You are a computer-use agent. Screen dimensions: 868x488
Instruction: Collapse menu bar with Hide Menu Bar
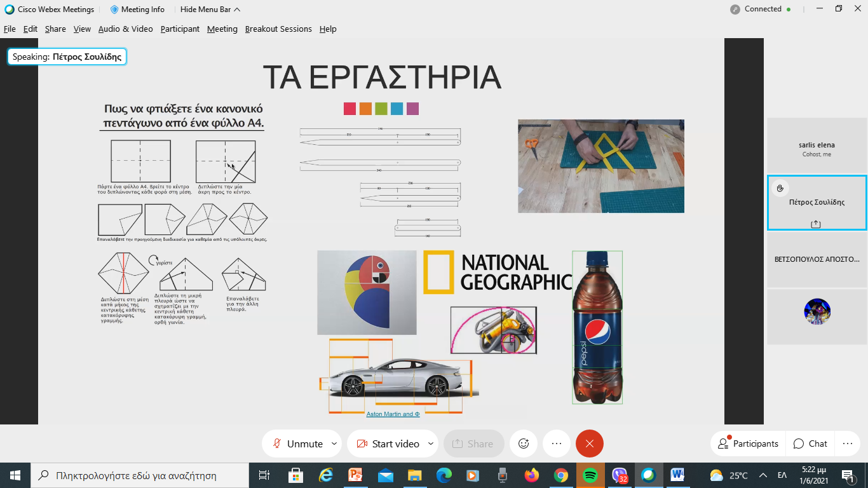tap(210, 10)
